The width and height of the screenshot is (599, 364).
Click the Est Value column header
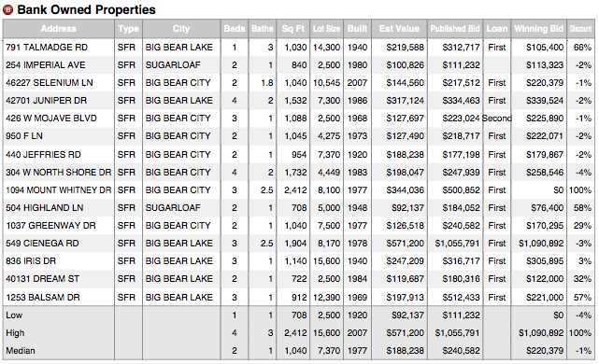[399, 29]
